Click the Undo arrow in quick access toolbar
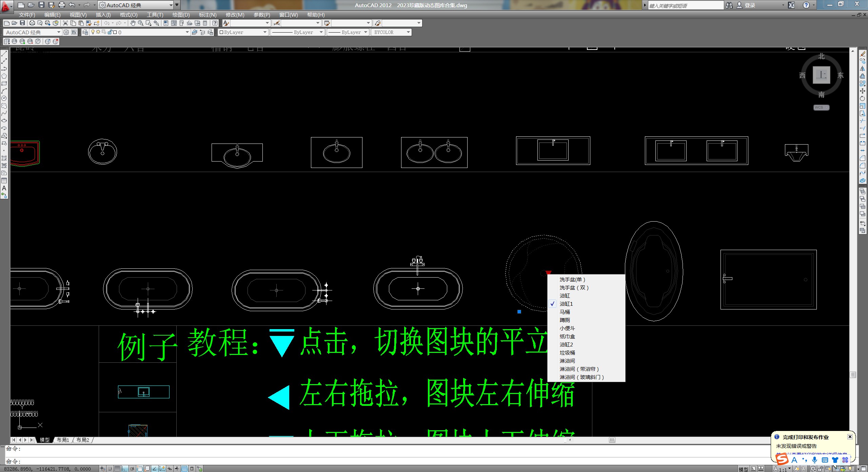Screen dimensions: 868x472 tap(72, 5)
